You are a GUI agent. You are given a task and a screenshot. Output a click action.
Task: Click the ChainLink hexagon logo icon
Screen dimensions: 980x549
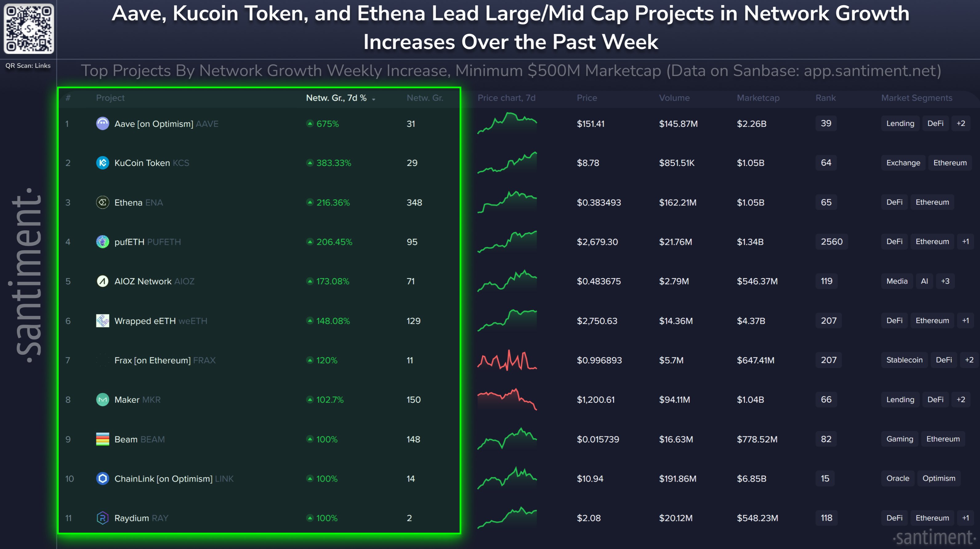point(102,478)
